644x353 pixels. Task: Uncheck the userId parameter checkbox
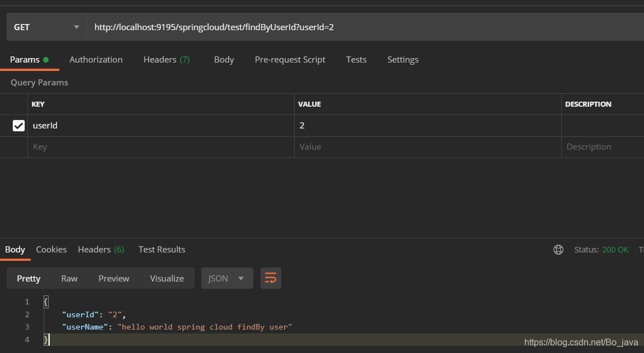19,126
